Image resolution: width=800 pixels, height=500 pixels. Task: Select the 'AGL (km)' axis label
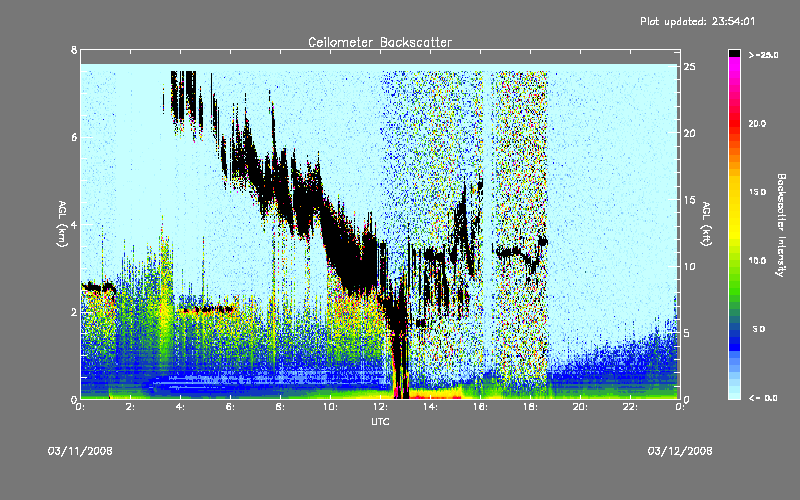(62, 224)
